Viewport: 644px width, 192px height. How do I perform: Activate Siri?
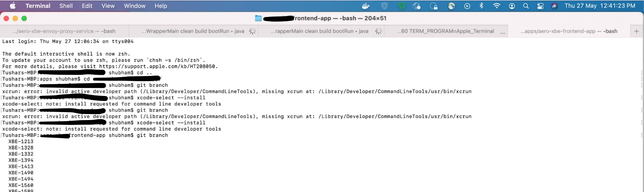tap(555, 6)
